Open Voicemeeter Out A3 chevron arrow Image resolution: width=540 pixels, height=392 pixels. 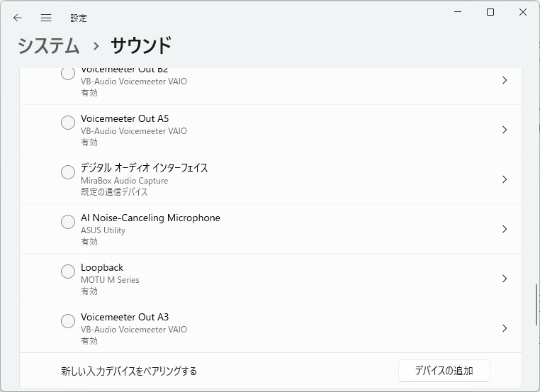click(x=505, y=328)
